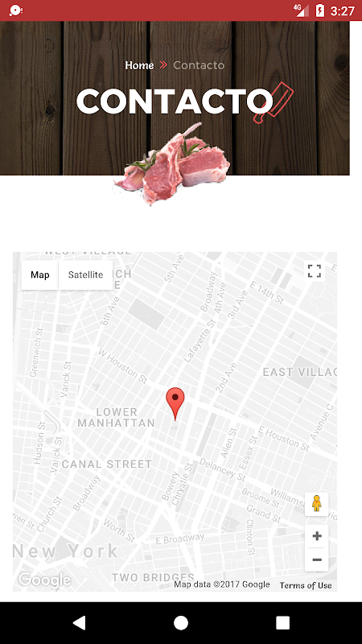The image size is (362, 644).
Task: Click the red knife icon beside CONTACTO
Action: click(274, 102)
